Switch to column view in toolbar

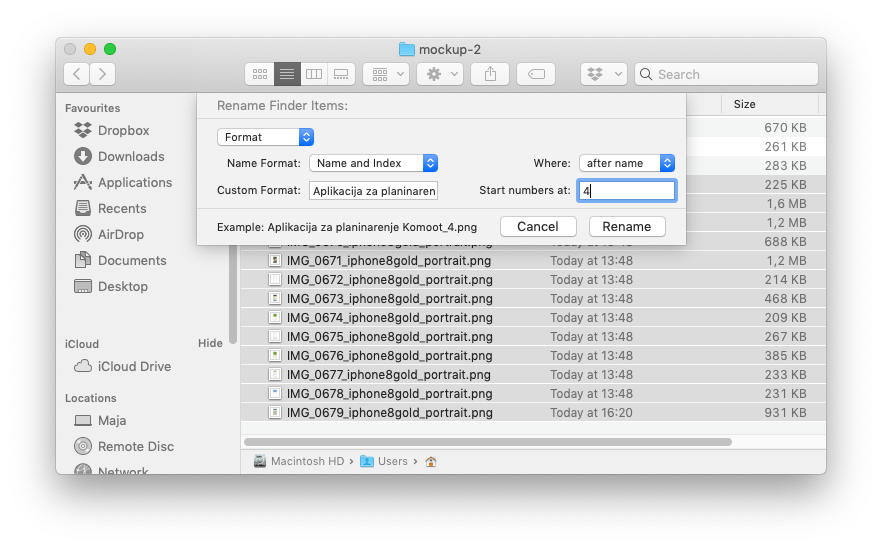click(314, 74)
